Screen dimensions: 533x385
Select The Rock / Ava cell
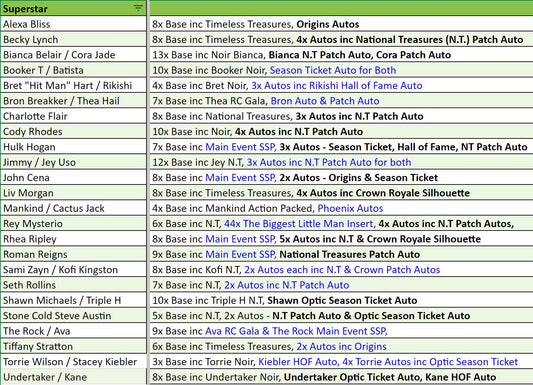coord(73,331)
